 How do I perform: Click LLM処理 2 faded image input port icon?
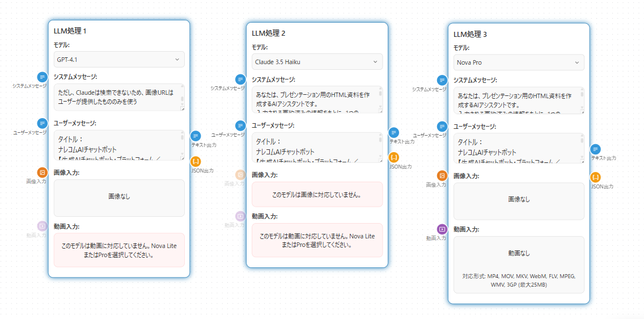pyautogui.click(x=240, y=175)
